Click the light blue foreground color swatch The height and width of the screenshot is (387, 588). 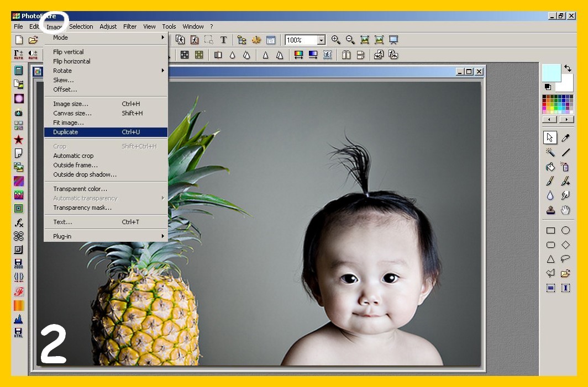pos(551,73)
